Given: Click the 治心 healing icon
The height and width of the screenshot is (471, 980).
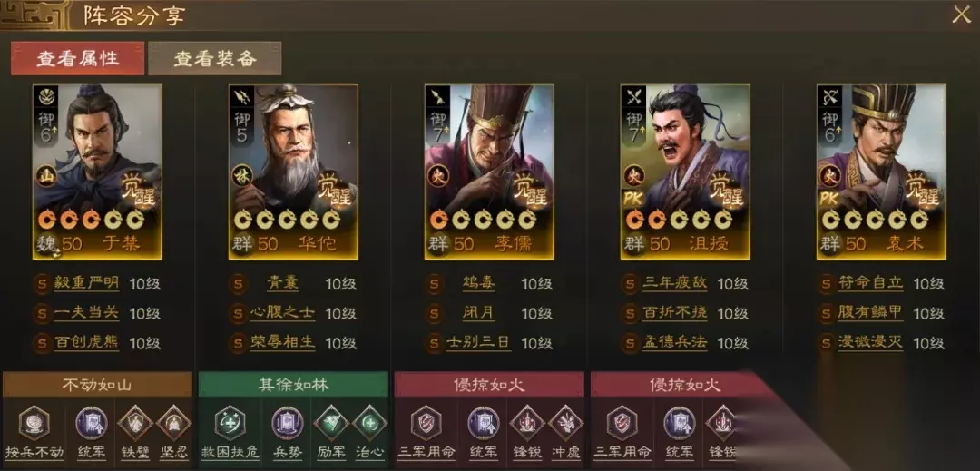Looking at the screenshot, I should pos(370,423).
